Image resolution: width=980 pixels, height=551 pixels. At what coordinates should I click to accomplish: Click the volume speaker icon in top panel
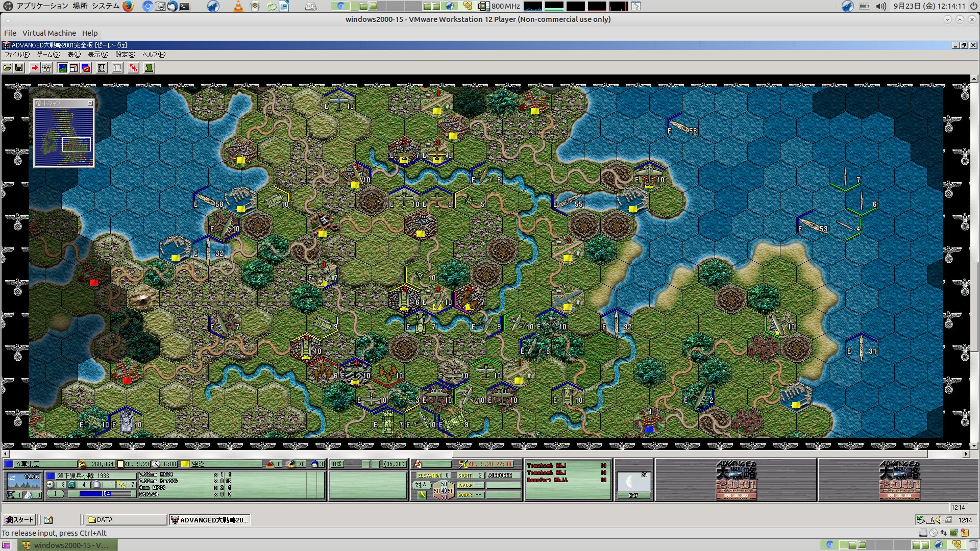pos(881,6)
